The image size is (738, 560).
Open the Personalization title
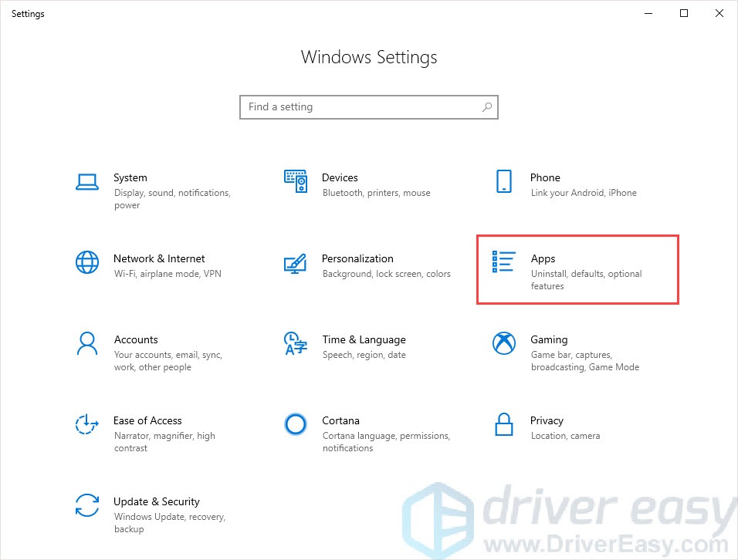[357, 258]
